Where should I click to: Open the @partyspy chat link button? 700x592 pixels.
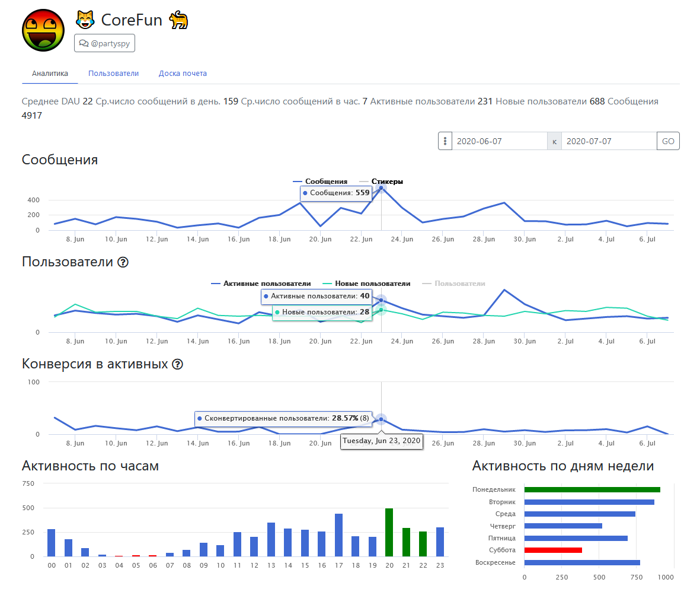[x=104, y=43]
